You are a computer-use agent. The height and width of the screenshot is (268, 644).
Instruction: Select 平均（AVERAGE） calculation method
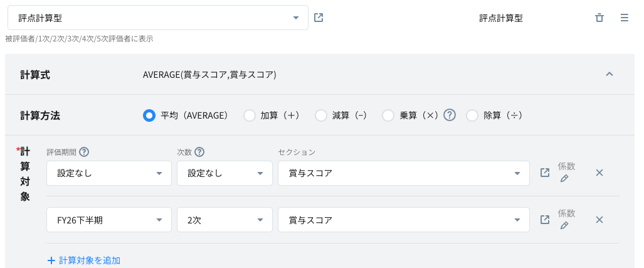click(149, 115)
